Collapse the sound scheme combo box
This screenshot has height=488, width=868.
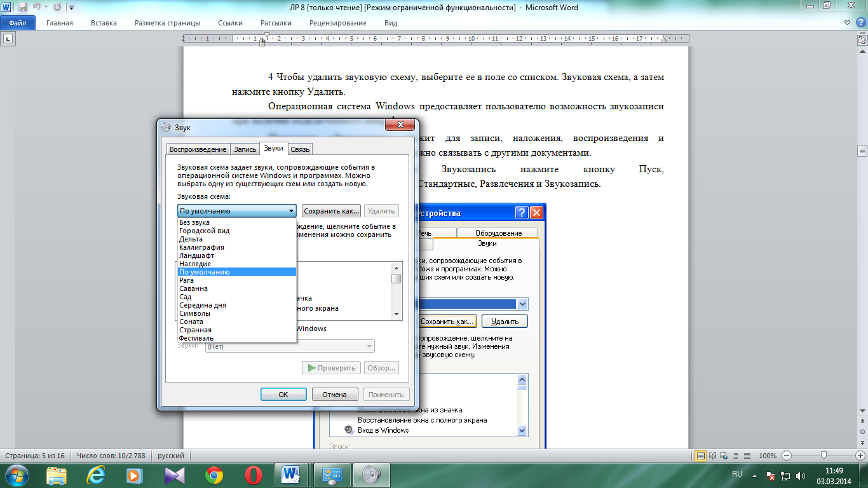tap(237, 211)
